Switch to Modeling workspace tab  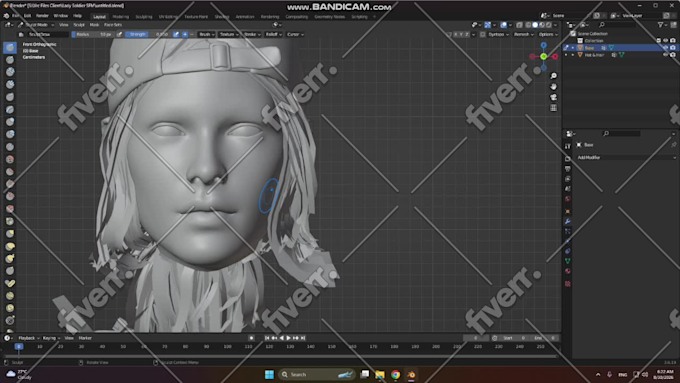(121, 17)
